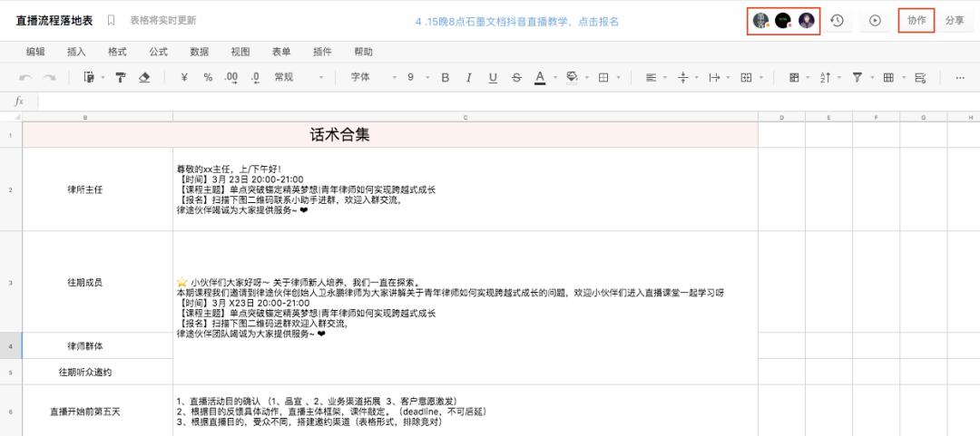
Task: Redo the last undone action
Action: pyautogui.click(x=49, y=77)
